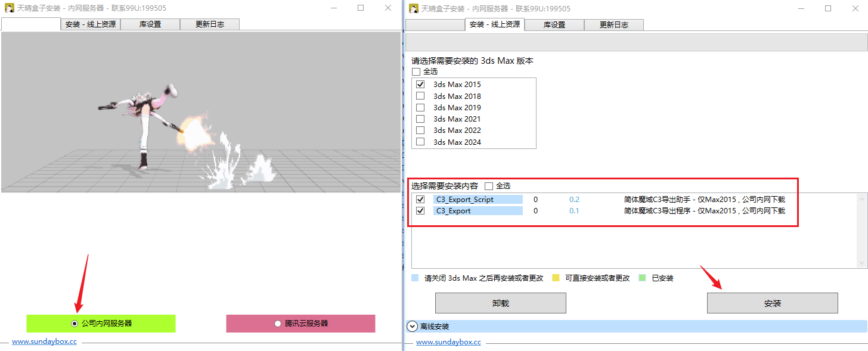The height and width of the screenshot is (351, 868).
Task: Select the 腾讯云服务器 radio button
Action: tap(277, 324)
